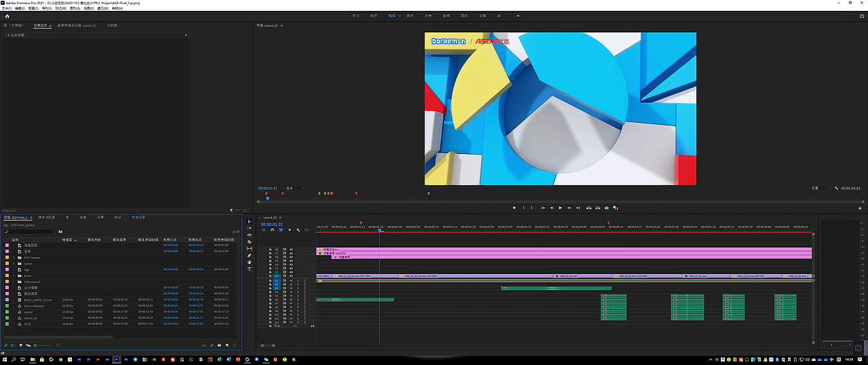Expand the Video source bin

[14, 282]
